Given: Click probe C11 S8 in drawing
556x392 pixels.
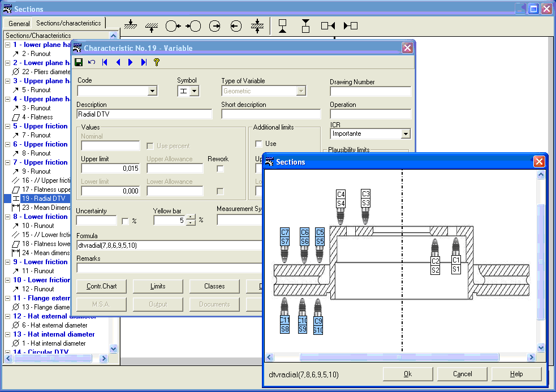Looking at the screenshot, I should pos(285,316).
